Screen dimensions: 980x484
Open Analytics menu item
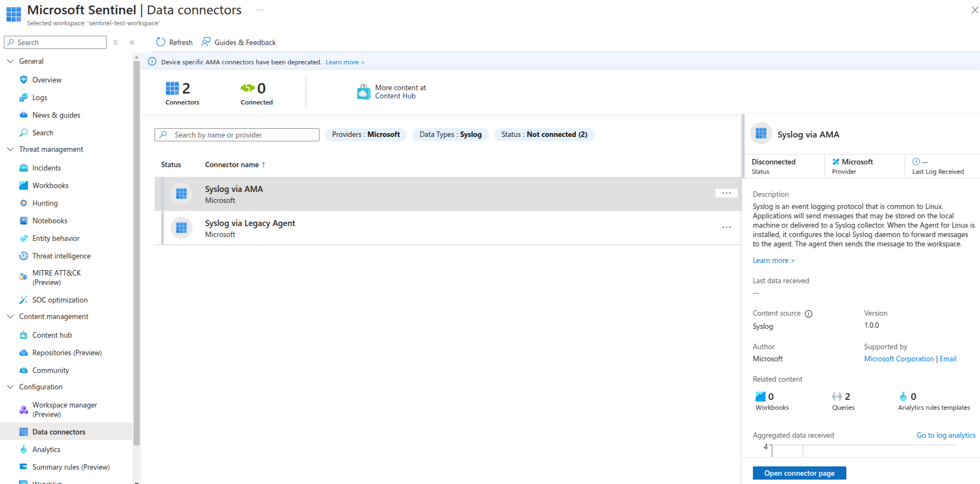pos(46,449)
